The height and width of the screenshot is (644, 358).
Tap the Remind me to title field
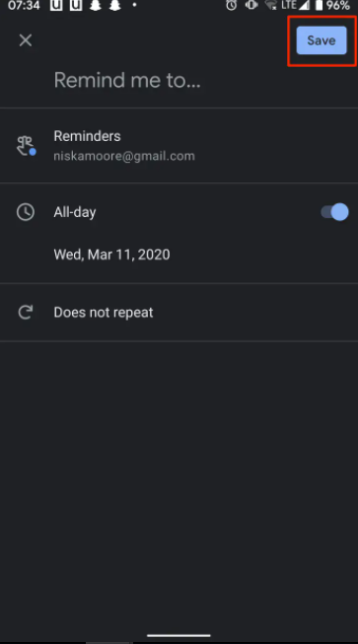(127, 80)
